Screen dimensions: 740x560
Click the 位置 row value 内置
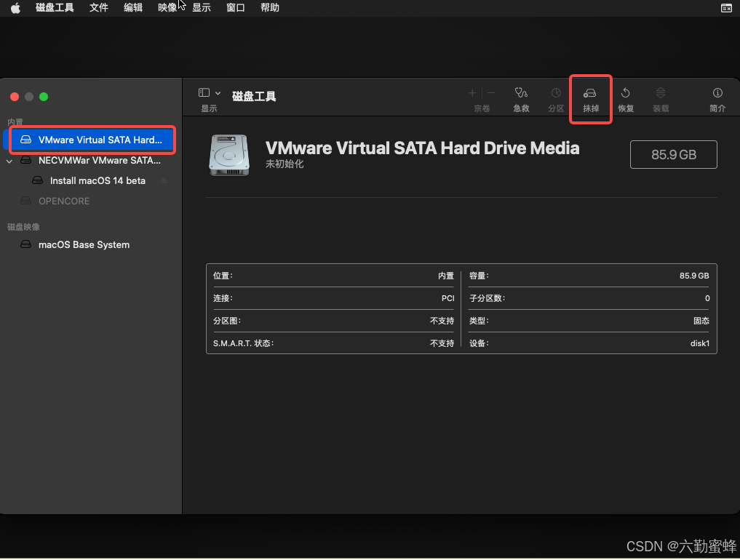click(x=446, y=276)
